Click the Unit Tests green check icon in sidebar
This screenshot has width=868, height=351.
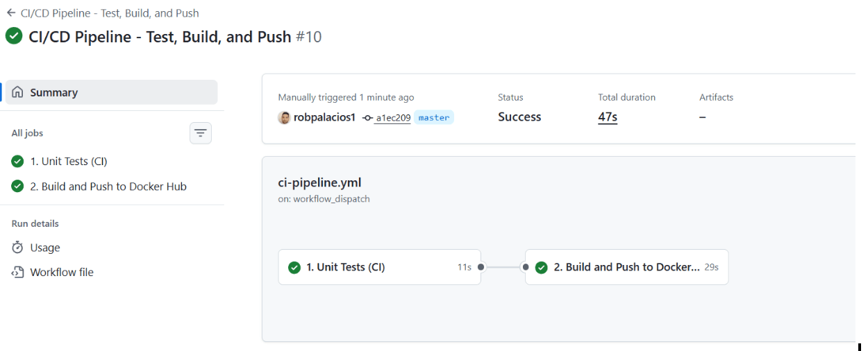click(18, 162)
